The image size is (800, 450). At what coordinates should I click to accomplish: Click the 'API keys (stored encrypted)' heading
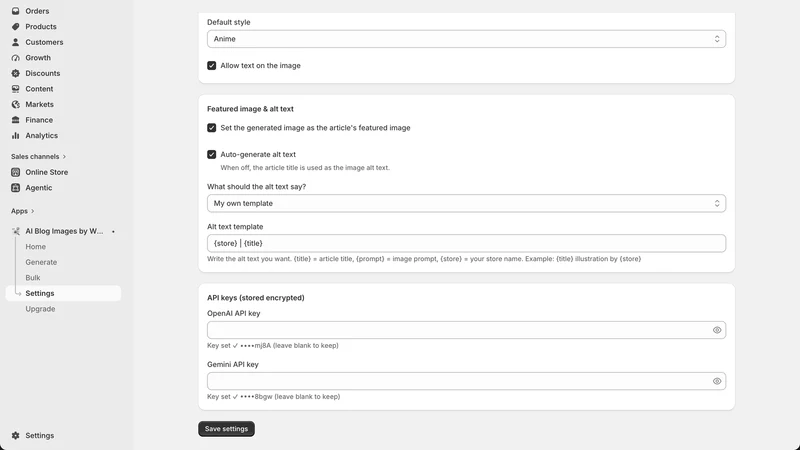(256, 297)
